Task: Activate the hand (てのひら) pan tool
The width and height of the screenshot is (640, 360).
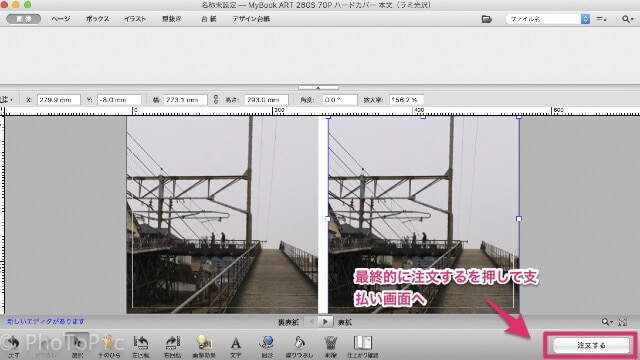Action: [x=109, y=343]
